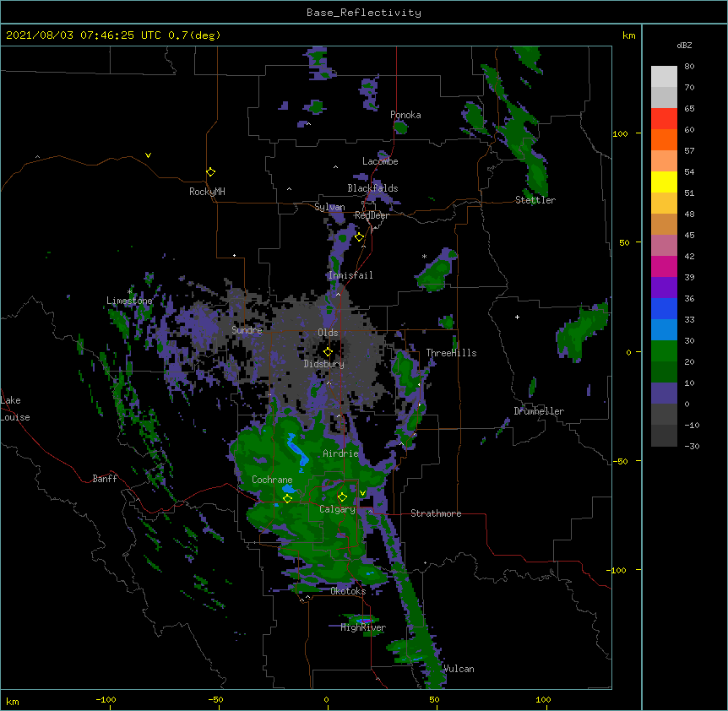Click the Stettler city label

pyautogui.click(x=535, y=200)
